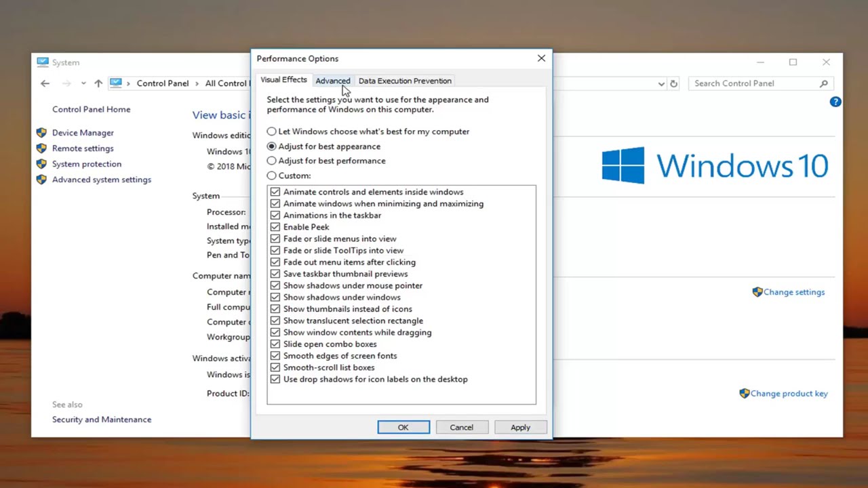Click the shield icon beside Change product key
Image resolution: width=868 pixels, height=488 pixels.
[744, 393]
